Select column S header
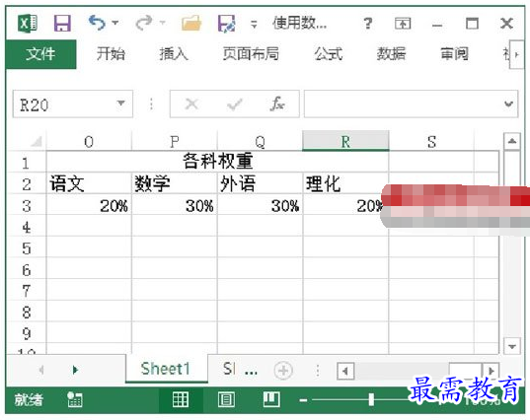 (431, 141)
